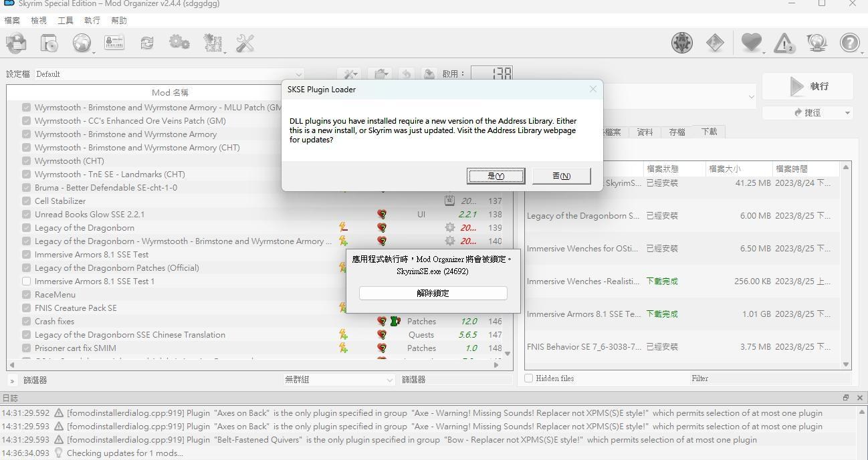Switch to the 資料 tab
This screenshot has width=868, height=460.
[645, 132]
